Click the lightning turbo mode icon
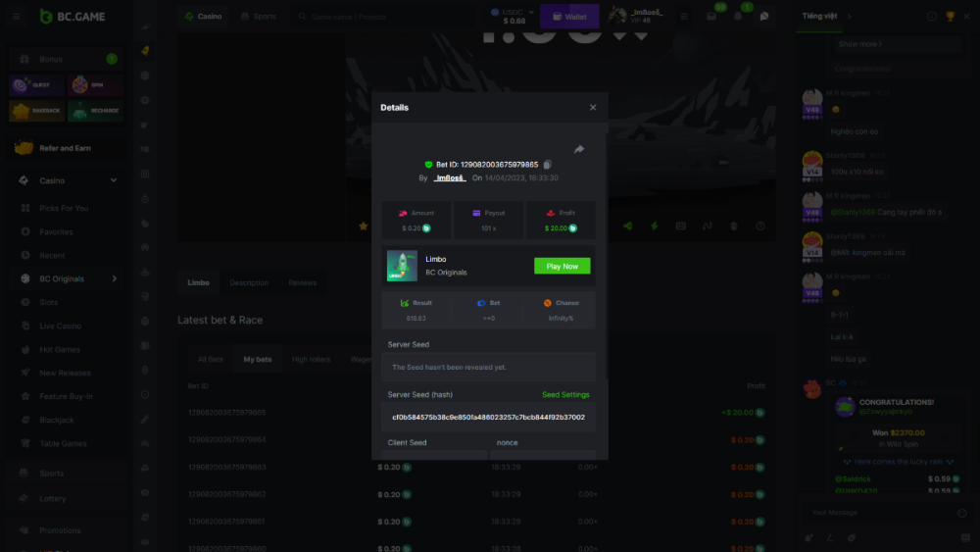The image size is (980, 552). pos(654,226)
